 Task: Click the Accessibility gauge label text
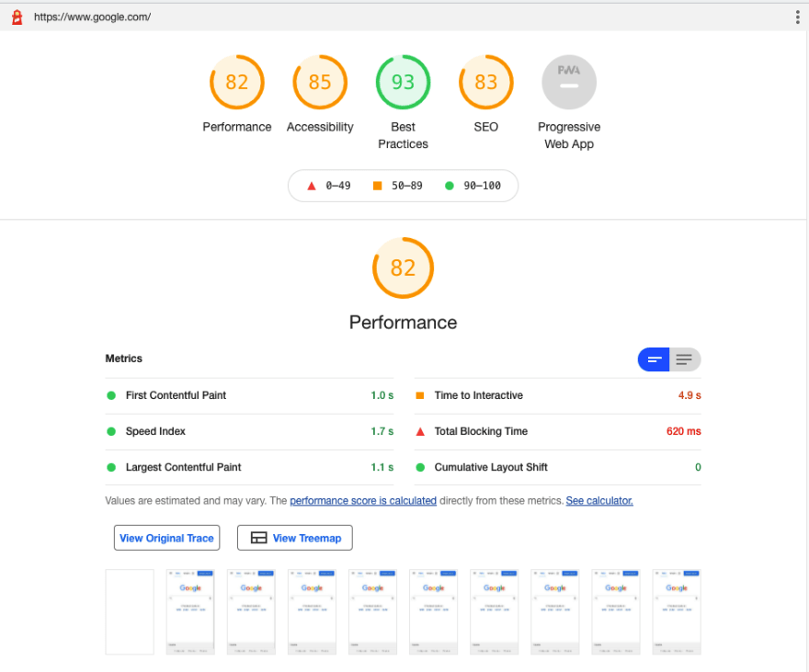[320, 127]
